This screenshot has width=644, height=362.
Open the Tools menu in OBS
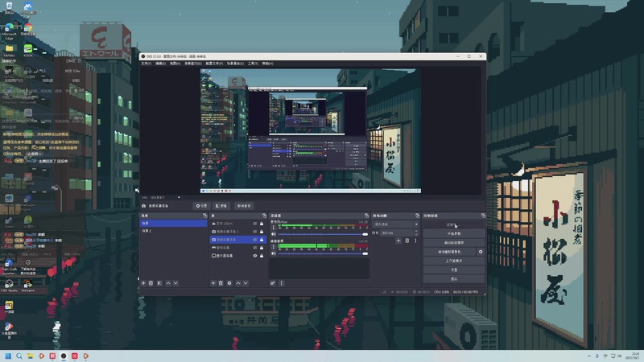[x=253, y=64]
